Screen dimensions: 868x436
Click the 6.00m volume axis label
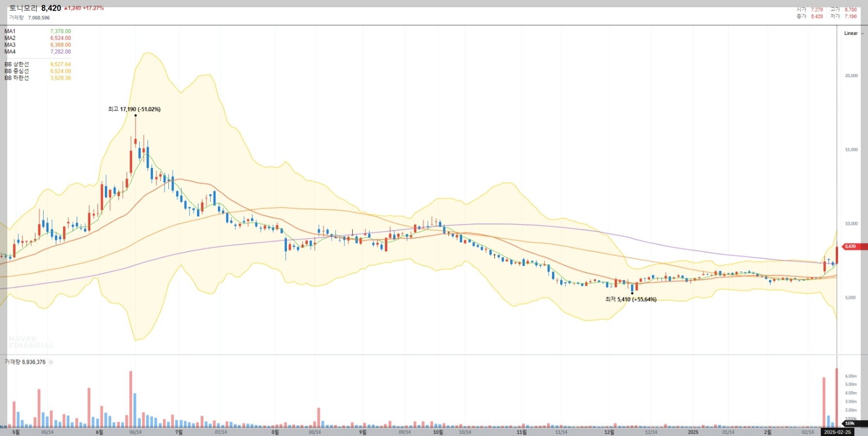click(x=851, y=376)
